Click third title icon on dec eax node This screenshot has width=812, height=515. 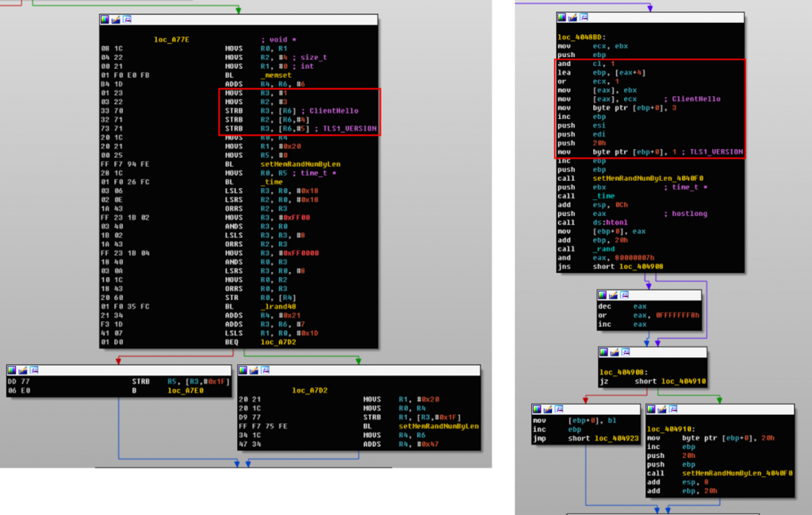(x=624, y=295)
